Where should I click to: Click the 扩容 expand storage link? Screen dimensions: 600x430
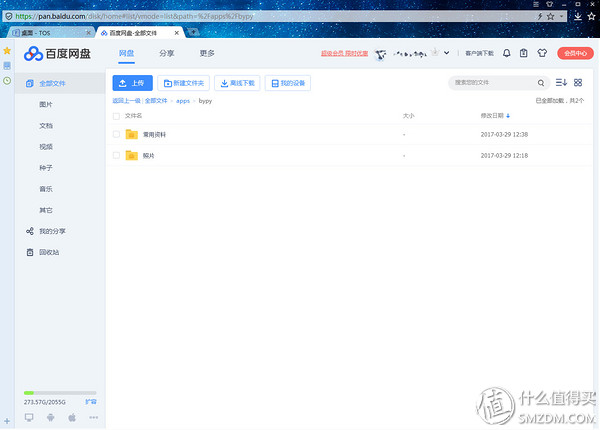pyautogui.click(x=91, y=401)
